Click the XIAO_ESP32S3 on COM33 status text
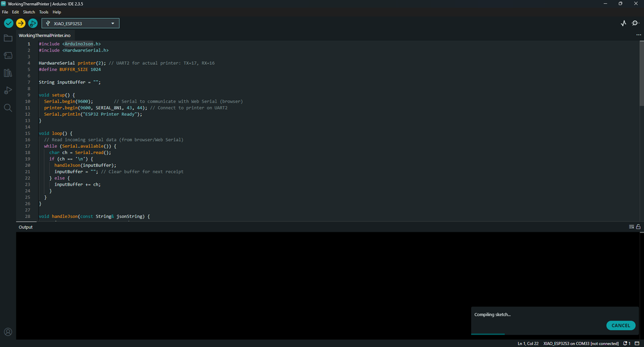The width and height of the screenshot is (644, 347). tap(581, 343)
